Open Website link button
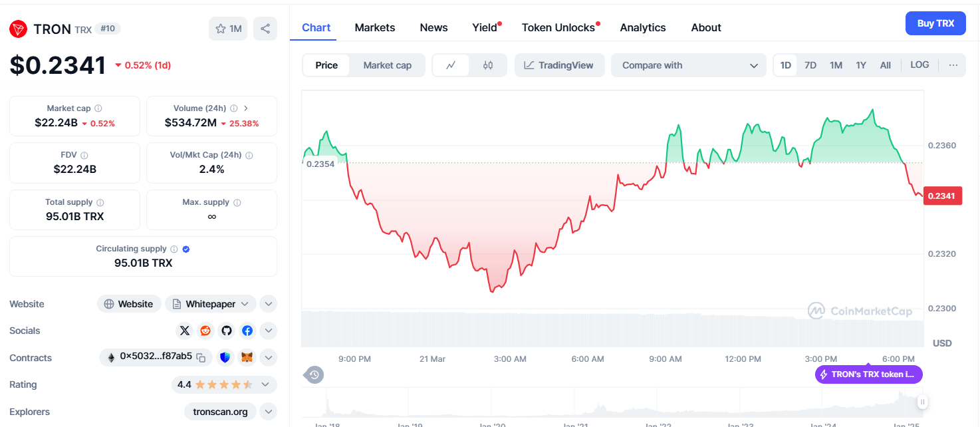 coord(129,304)
